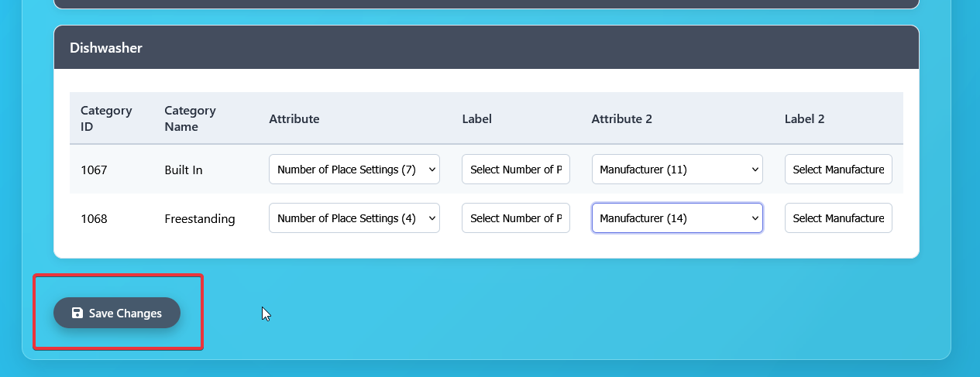The height and width of the screenshot is (377, 980).
Task: Click Label input field in Freestanding row
Action: (x=515, y=218)
